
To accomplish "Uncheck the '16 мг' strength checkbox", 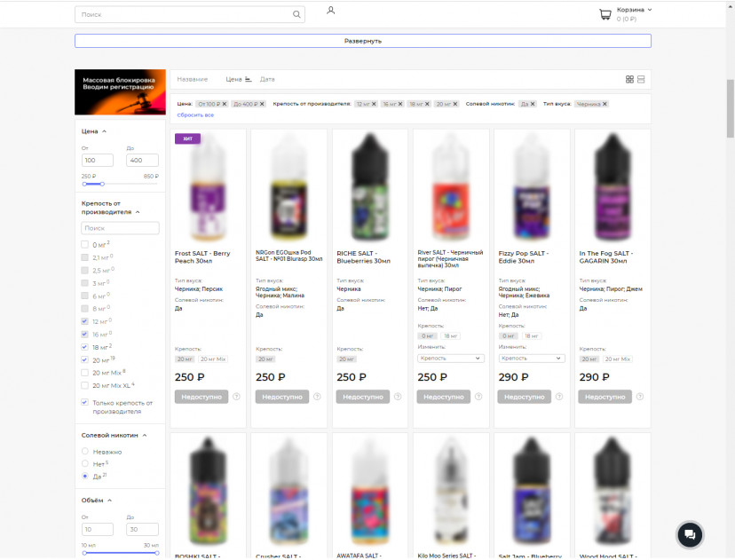I will pos(85,334).
